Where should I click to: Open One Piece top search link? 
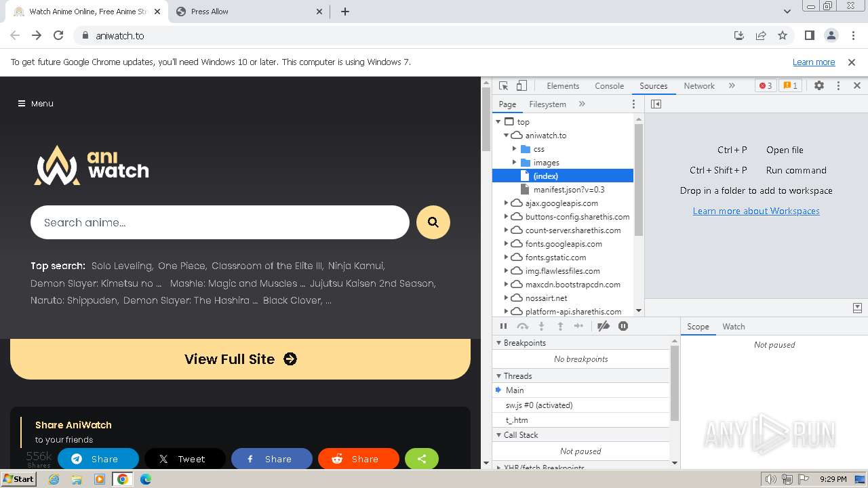183,266
